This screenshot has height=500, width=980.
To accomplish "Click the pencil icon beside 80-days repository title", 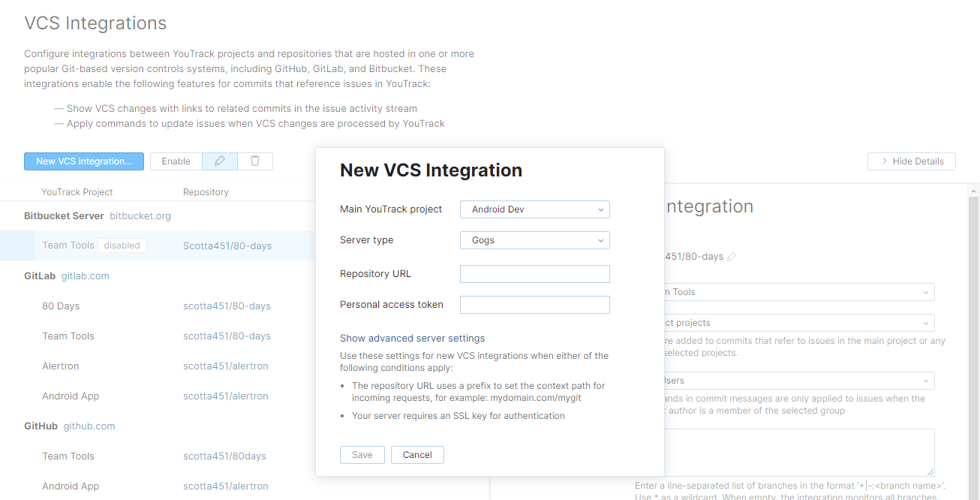I will [x=732, y=257].
